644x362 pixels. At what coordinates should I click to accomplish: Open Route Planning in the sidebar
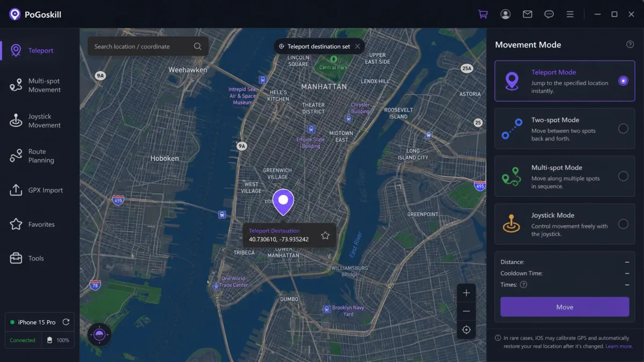tap(40, 156)
